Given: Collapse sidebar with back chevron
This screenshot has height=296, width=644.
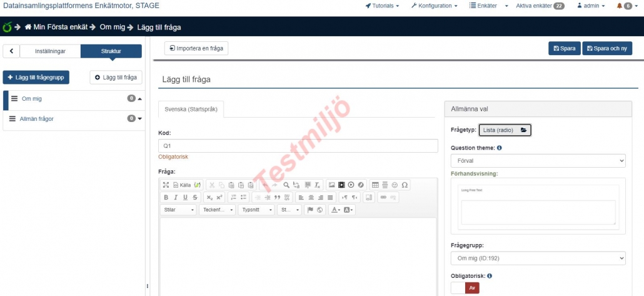Looking at the screenshot, I should tap(11, 51).
